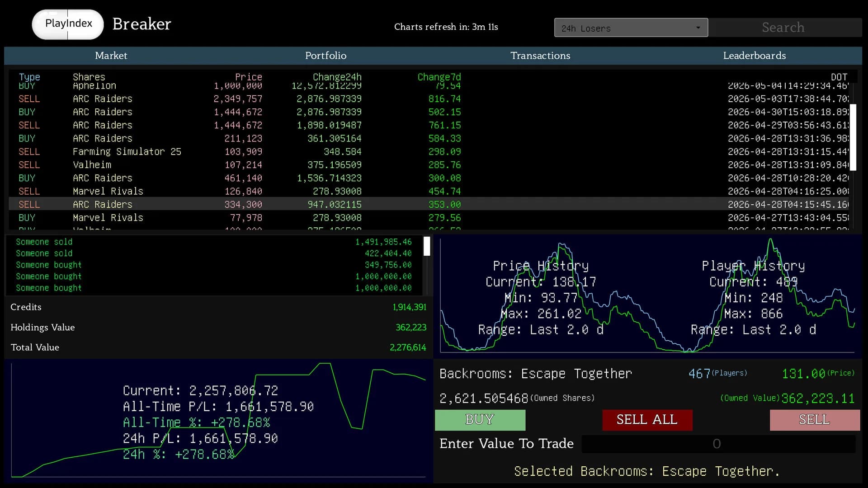Click the Backrooms: Escape Together title
This screenshot has height=488, width=868.
click(x=536, y=374)
